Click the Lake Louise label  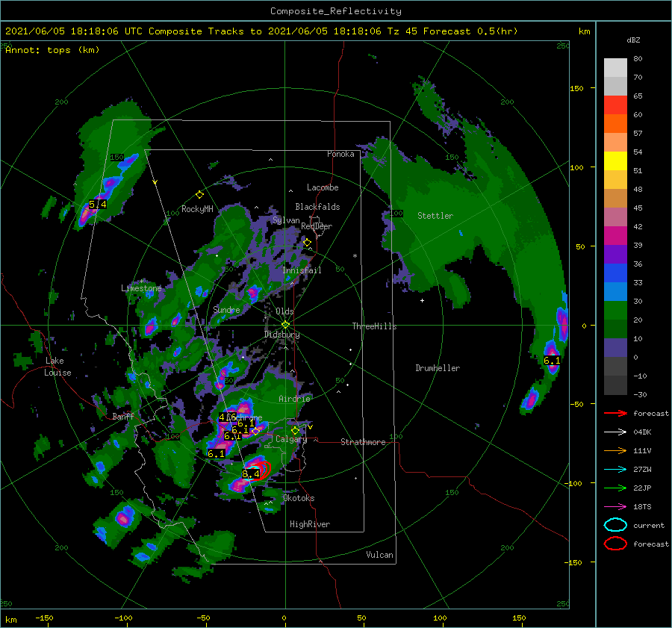click(57, 367)
